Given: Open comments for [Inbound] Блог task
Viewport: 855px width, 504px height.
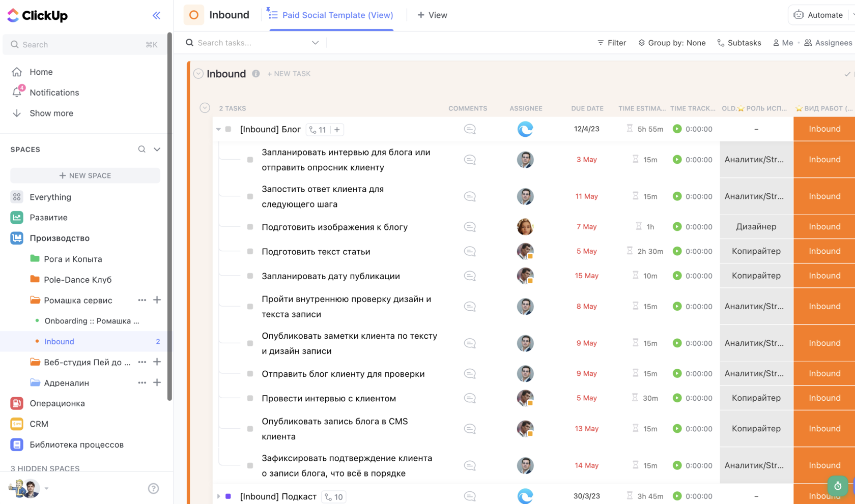Looking at the screenshot, I should [x=470, y=129].
